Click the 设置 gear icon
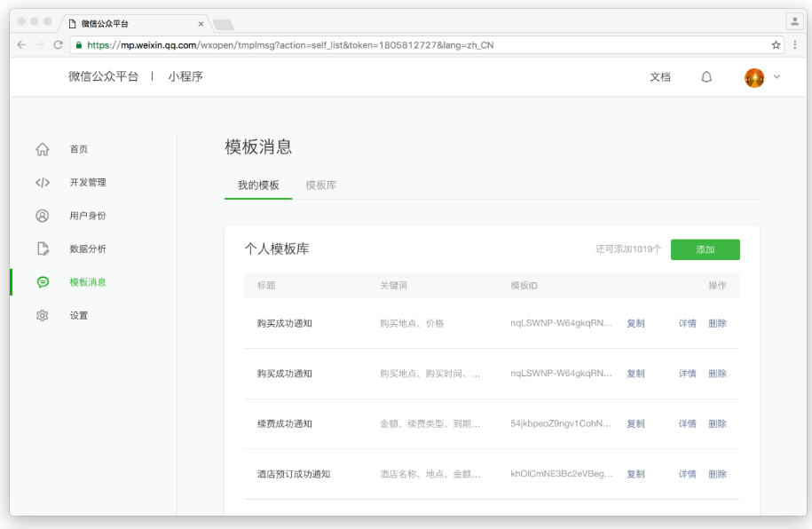Image resolution: width=812 pixels, height=529 pixels. pos(43,315)
